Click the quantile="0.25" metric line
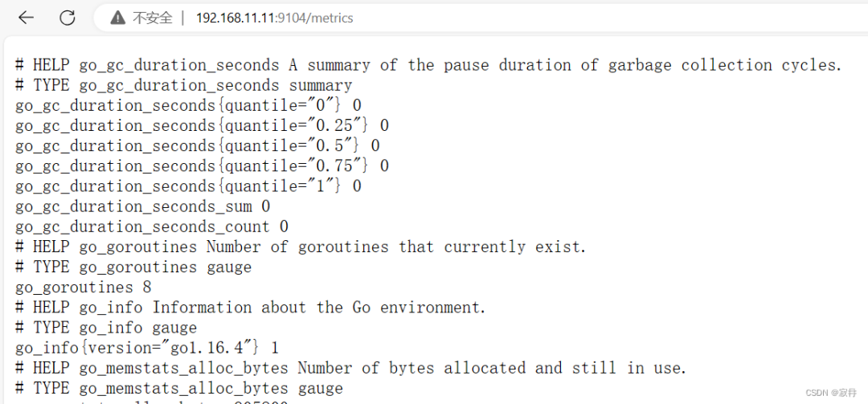 click(202, 125)
